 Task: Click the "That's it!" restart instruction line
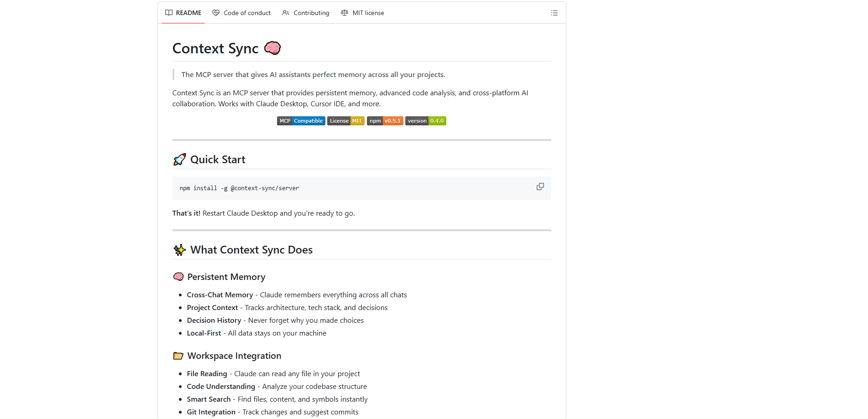(x=263, y=213)
